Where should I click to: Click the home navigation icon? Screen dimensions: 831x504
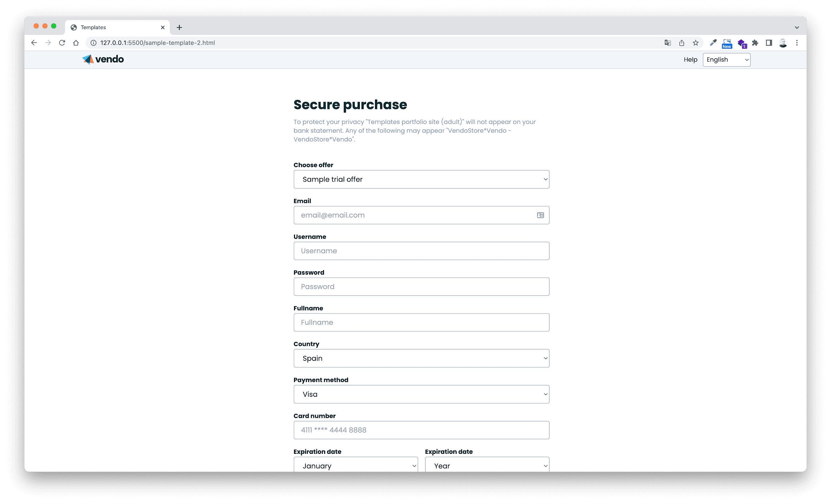point(76,43)
